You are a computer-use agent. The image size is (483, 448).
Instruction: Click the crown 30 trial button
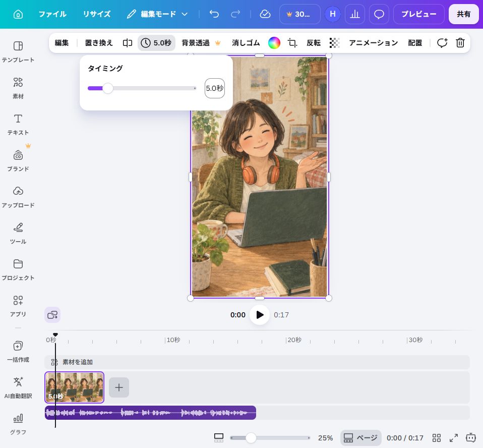(x=299, y=14)
